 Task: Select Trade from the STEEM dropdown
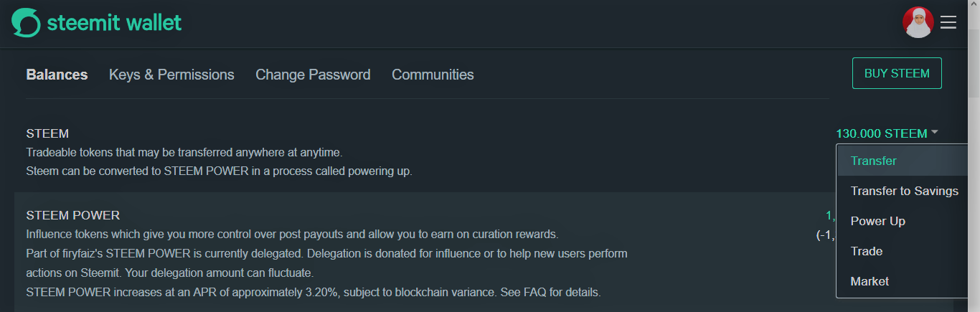coord(866,251)
